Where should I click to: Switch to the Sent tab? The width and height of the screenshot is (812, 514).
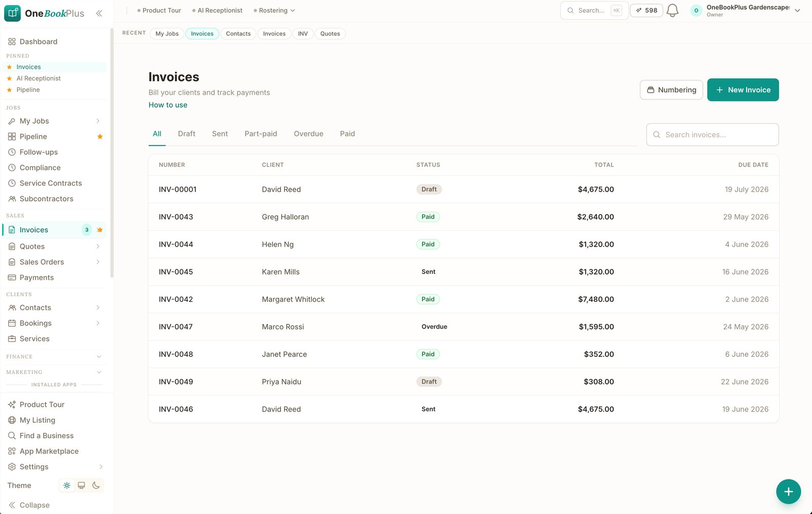(x=220, y=134)
